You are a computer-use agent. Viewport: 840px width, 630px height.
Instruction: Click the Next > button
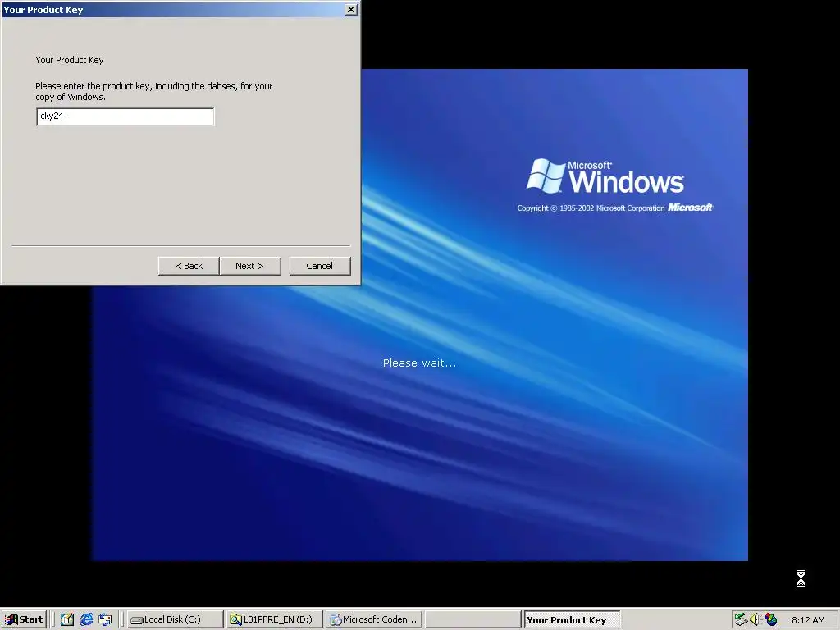[x=250, y=266]
